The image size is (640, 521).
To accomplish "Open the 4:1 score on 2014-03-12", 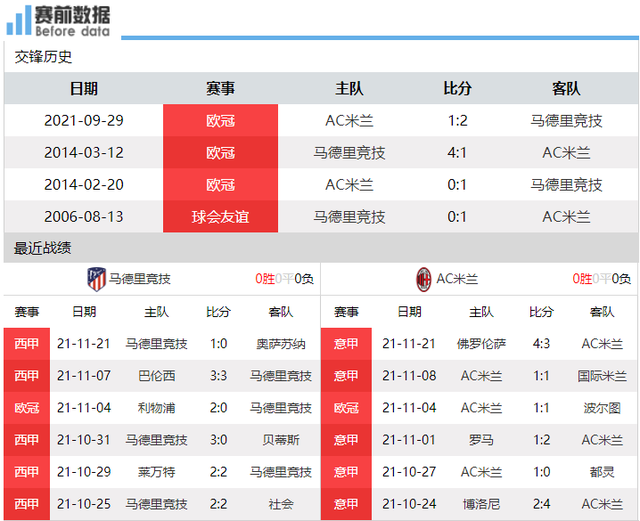I will point(457,153).
